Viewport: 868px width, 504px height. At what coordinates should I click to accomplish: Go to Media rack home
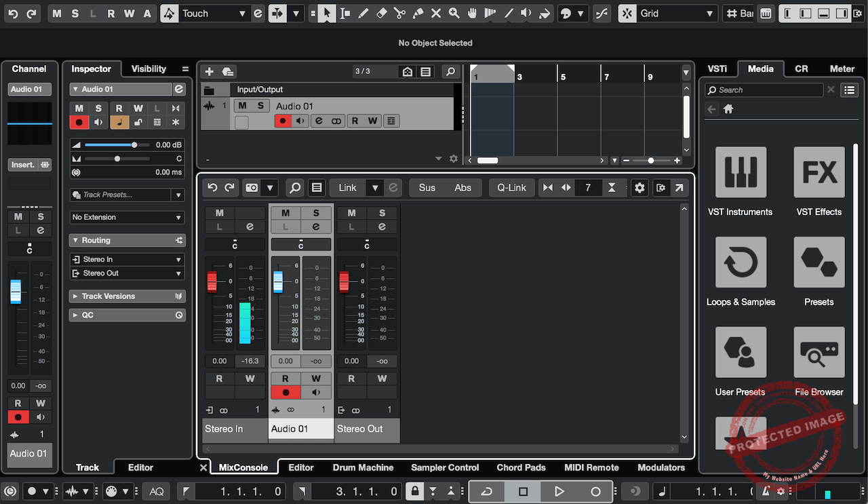[x=728, y=109]
